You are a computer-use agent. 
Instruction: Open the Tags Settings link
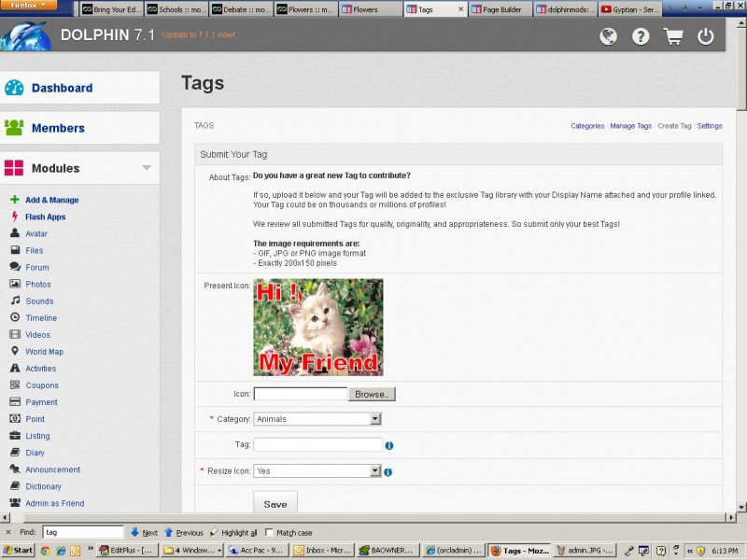(710, 126)
